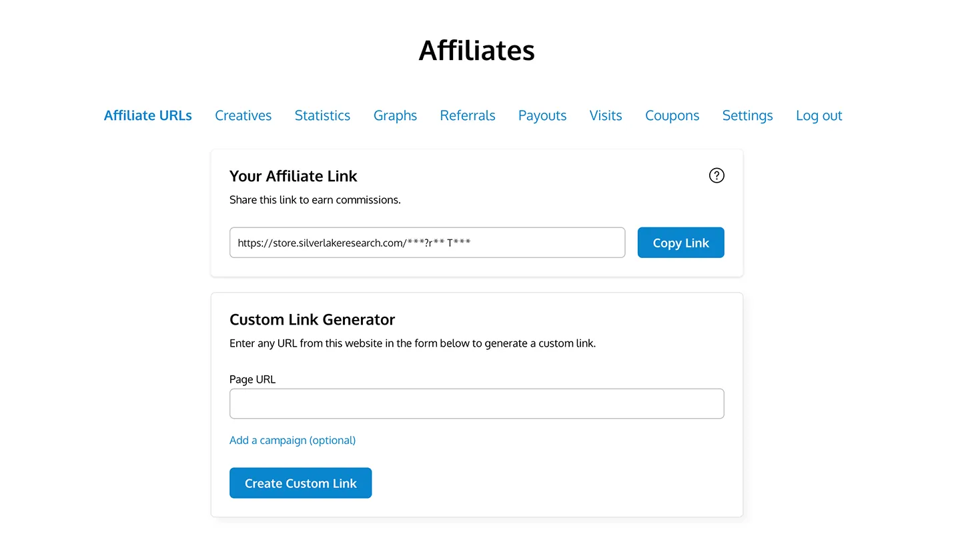The image size is (954, 560).
Task: Select the Visits tab
Action: (606, 115)
